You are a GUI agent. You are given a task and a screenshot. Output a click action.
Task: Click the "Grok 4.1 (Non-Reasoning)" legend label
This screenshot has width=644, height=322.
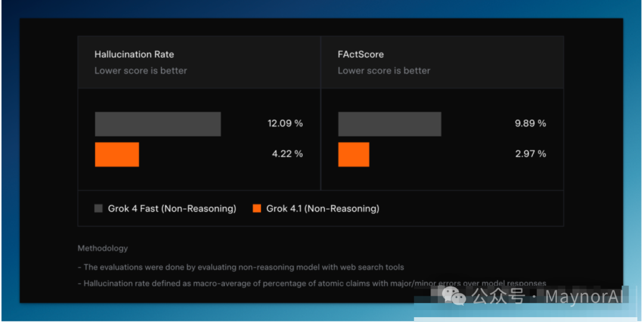pyautogui.click(x=323, y=209)
